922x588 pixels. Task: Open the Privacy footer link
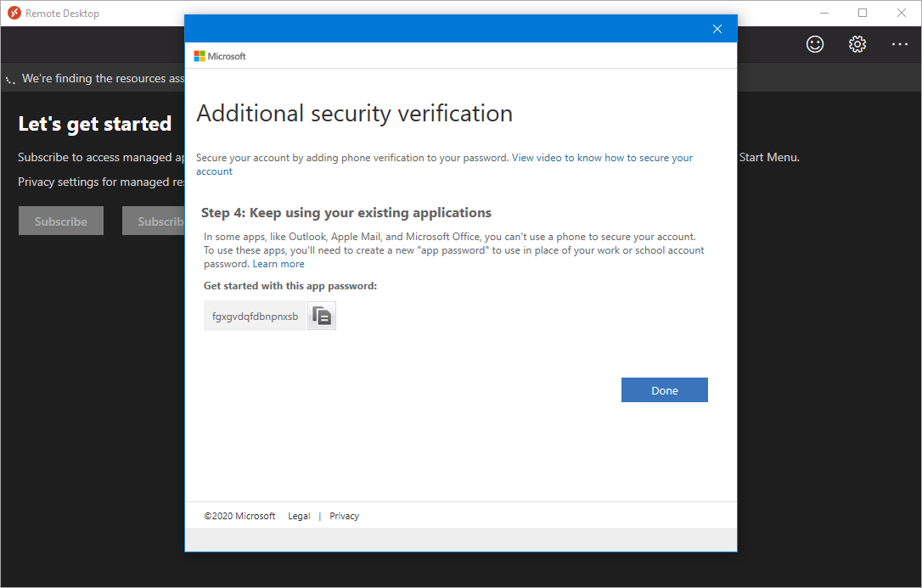pyautogui.click(x=344, y=516)
